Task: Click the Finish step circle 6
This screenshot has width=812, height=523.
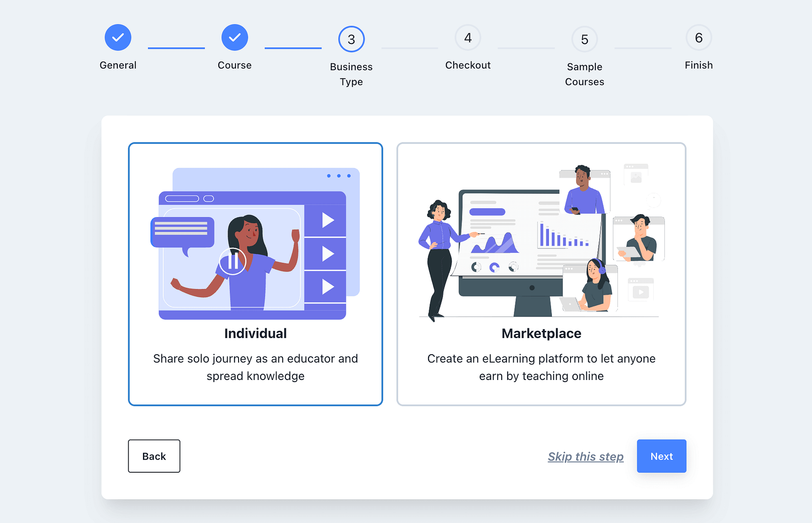Action: point(699,37)
